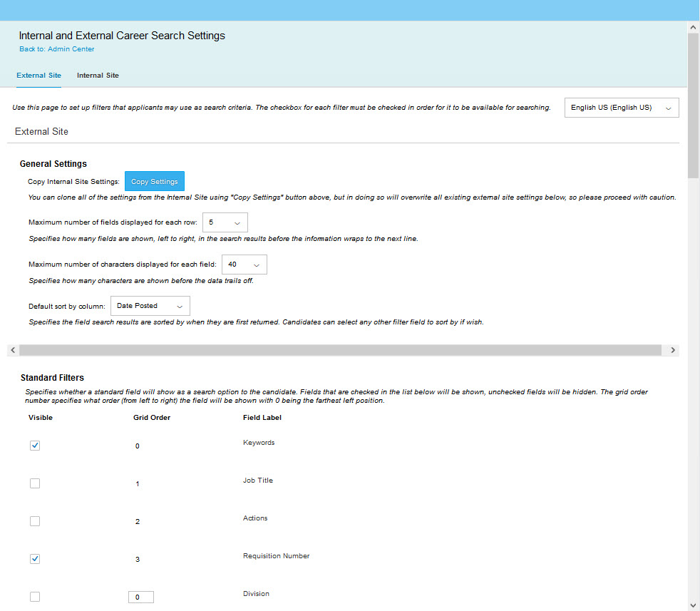The height and width of the screenshot is (611, 700).
Task: Click grid order value 3
Action: pos(138,559)
